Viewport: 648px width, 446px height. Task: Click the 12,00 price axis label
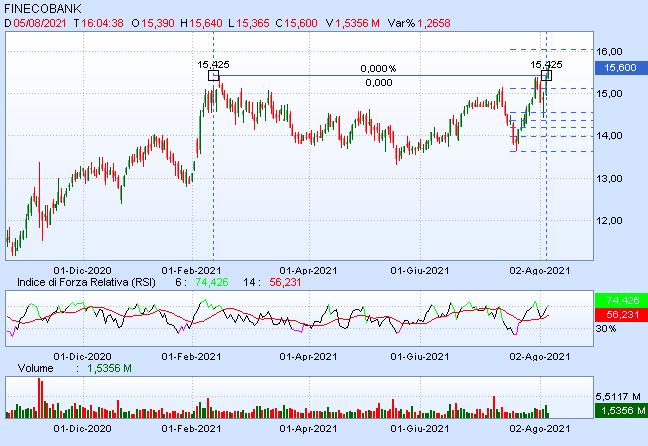point(609,221)
